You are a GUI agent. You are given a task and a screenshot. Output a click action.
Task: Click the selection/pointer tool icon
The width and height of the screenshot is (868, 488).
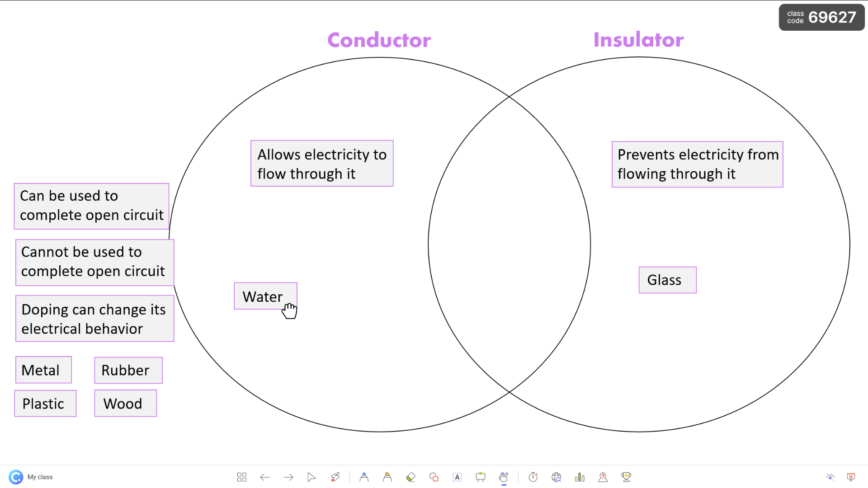311,477
